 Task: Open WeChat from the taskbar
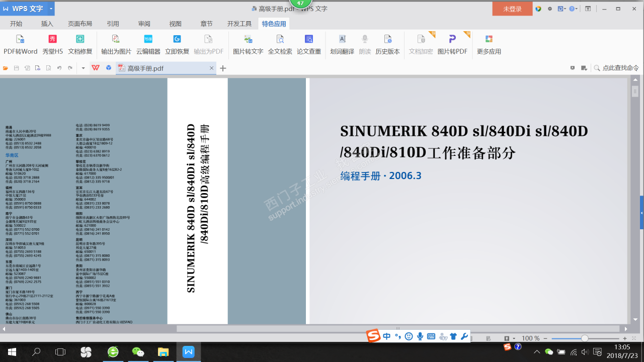click(138, 352)
